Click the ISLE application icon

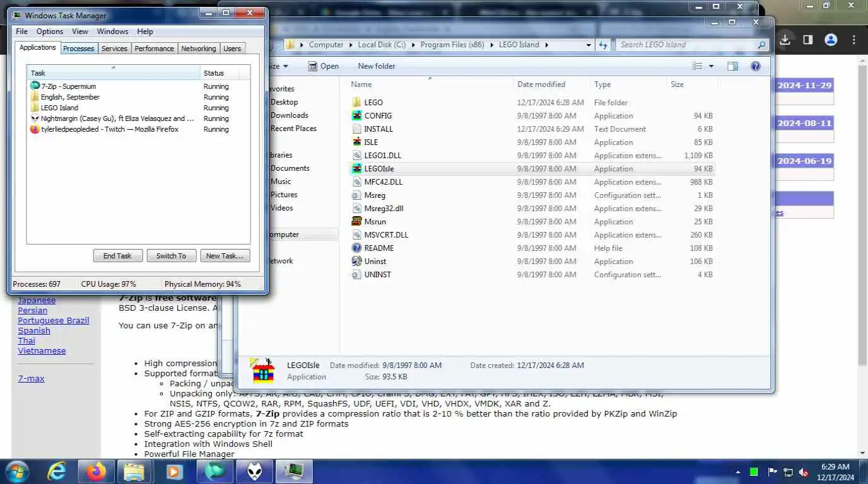(x=356, y=142)
